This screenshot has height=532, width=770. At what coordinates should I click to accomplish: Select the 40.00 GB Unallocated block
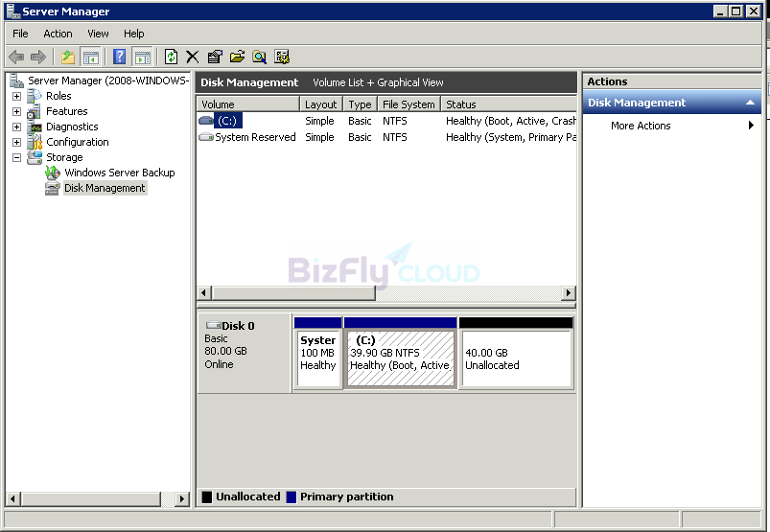pyautogui.click(x=516, y=354)
